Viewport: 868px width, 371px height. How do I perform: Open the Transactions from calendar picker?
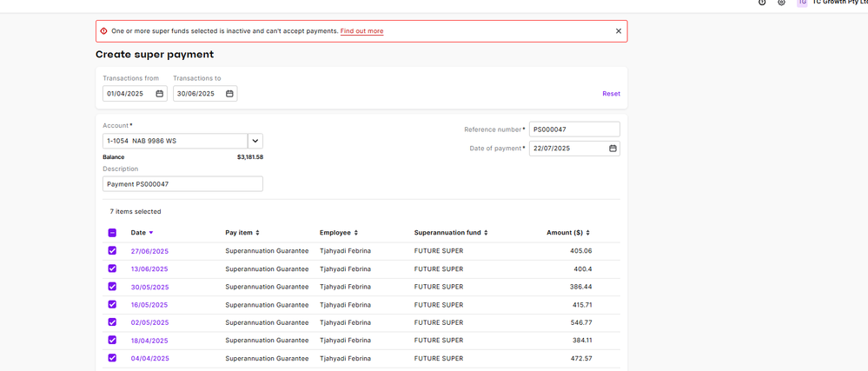(160, 94)
